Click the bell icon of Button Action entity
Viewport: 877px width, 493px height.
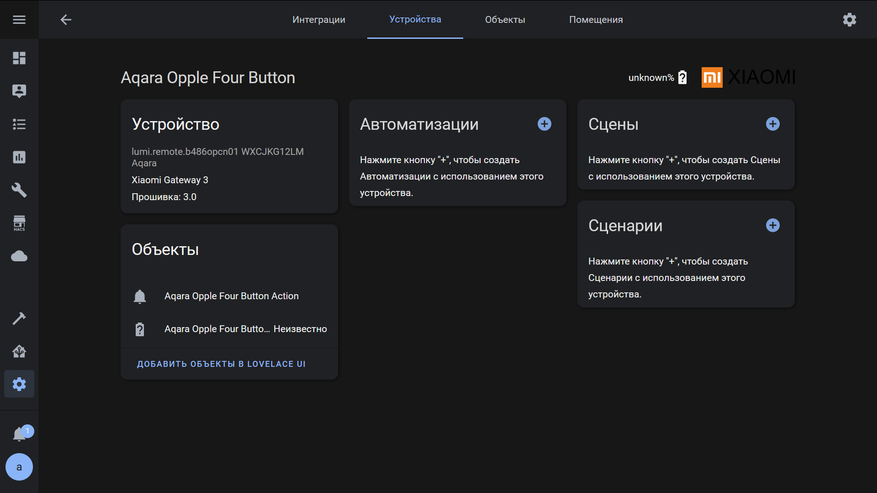pyautogui.click(x=140, y=296)
